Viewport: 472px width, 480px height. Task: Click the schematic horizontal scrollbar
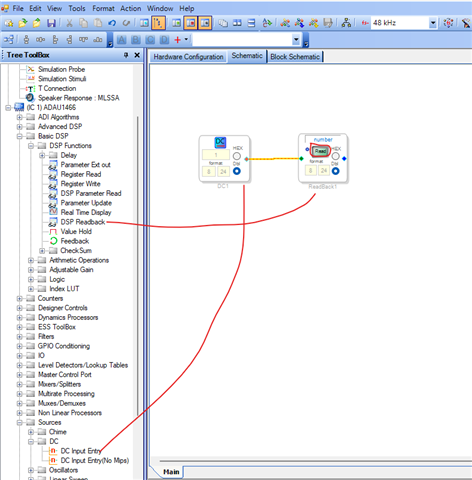[316, 461]
